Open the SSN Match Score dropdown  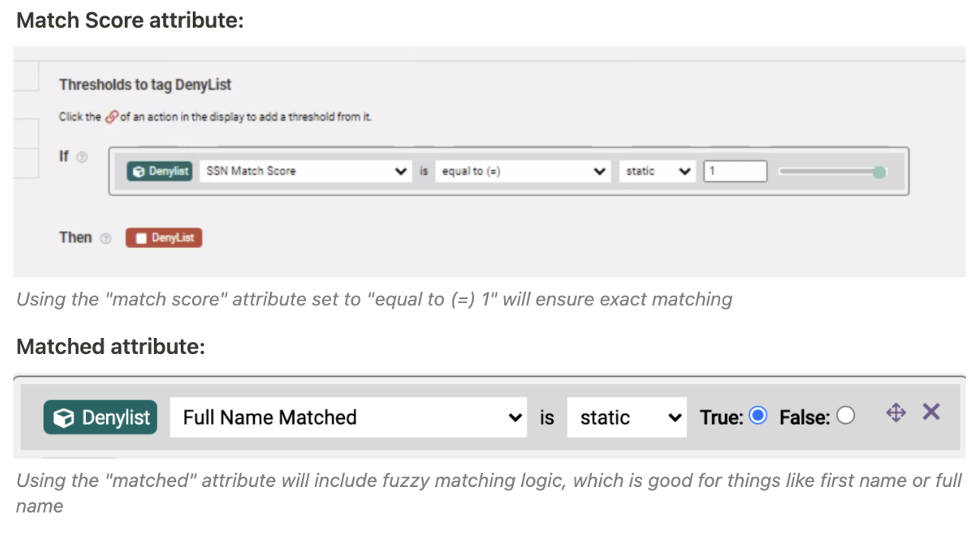pos(305,171)
